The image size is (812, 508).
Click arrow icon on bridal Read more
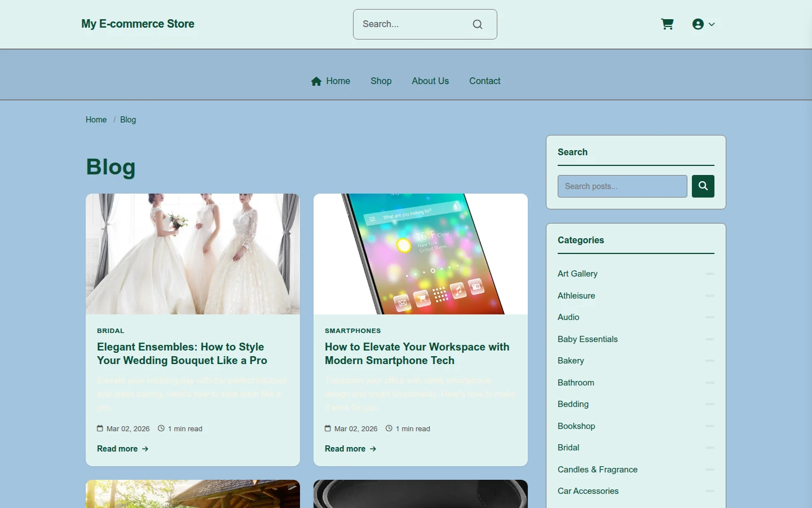click(x=145, y=449)
